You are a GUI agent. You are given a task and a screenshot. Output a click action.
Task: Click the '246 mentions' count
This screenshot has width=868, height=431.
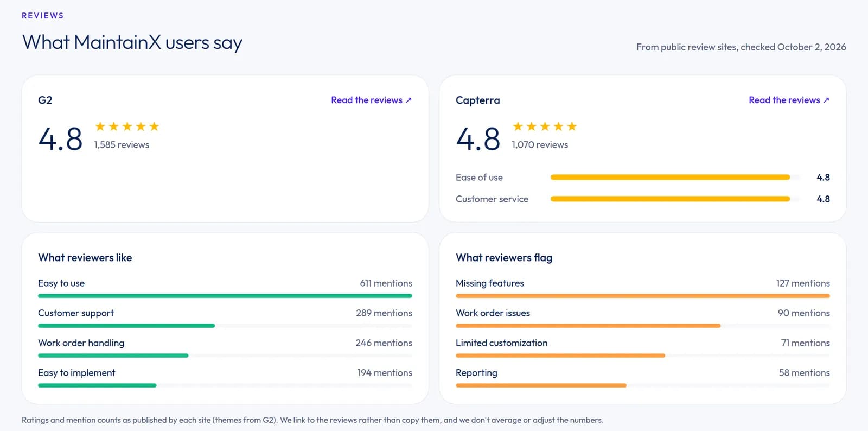(384, 343)
